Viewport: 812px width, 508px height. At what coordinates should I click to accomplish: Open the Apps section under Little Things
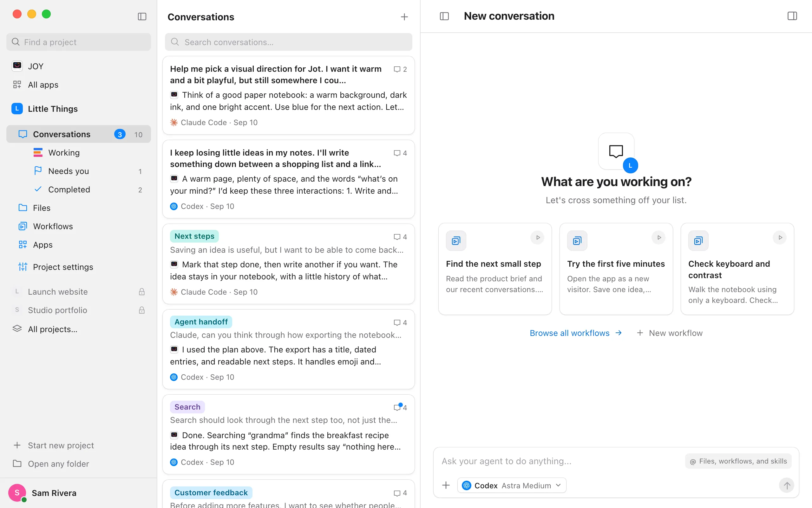pos(79,244)
